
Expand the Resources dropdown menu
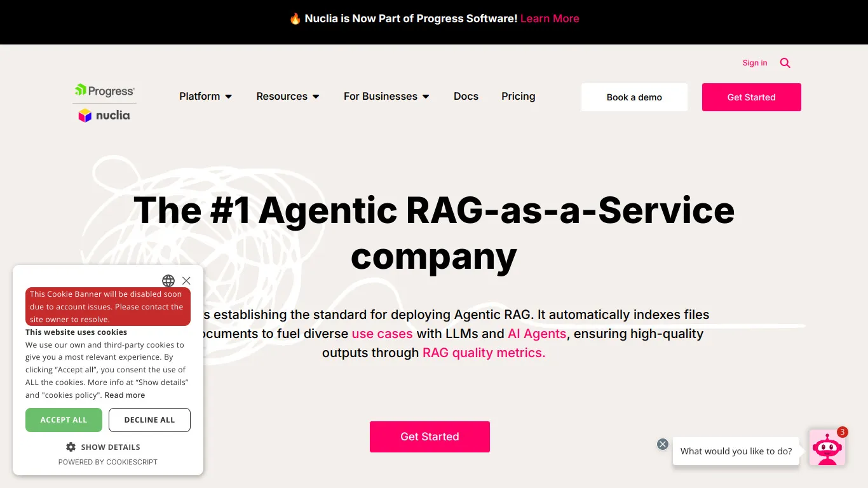[288, 97]
